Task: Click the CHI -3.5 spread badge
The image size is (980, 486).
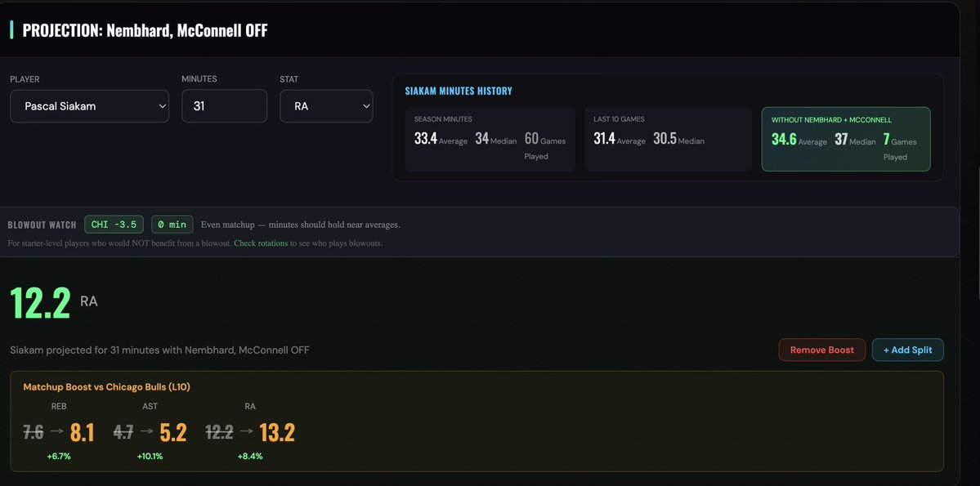Action: [114, 225]
